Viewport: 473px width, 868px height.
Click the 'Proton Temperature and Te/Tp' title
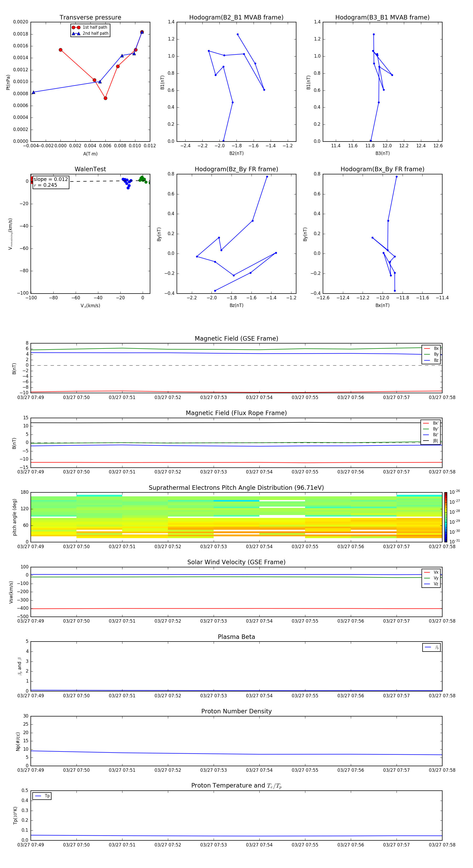[236, 786]
